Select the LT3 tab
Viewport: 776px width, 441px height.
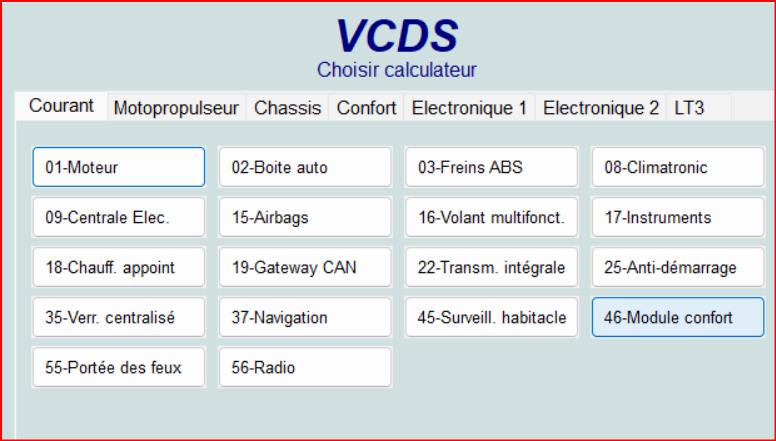pyautogui.click(x=689, y=108)
